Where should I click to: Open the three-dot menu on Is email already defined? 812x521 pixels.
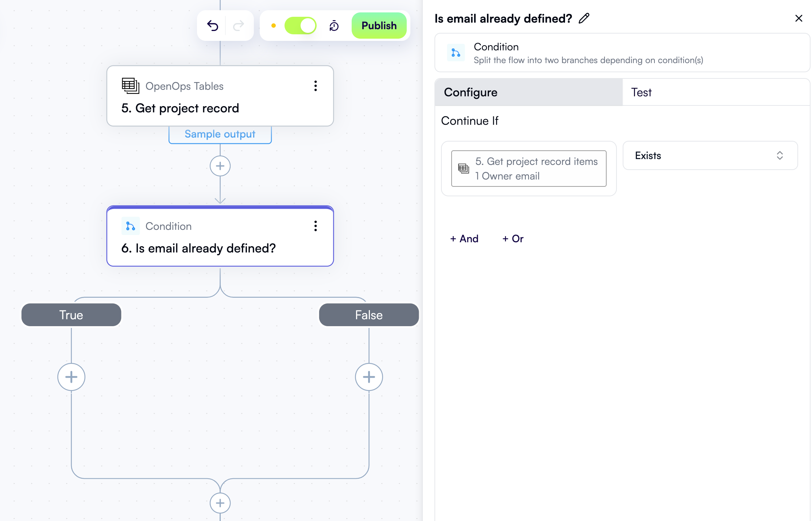[315, 226]
